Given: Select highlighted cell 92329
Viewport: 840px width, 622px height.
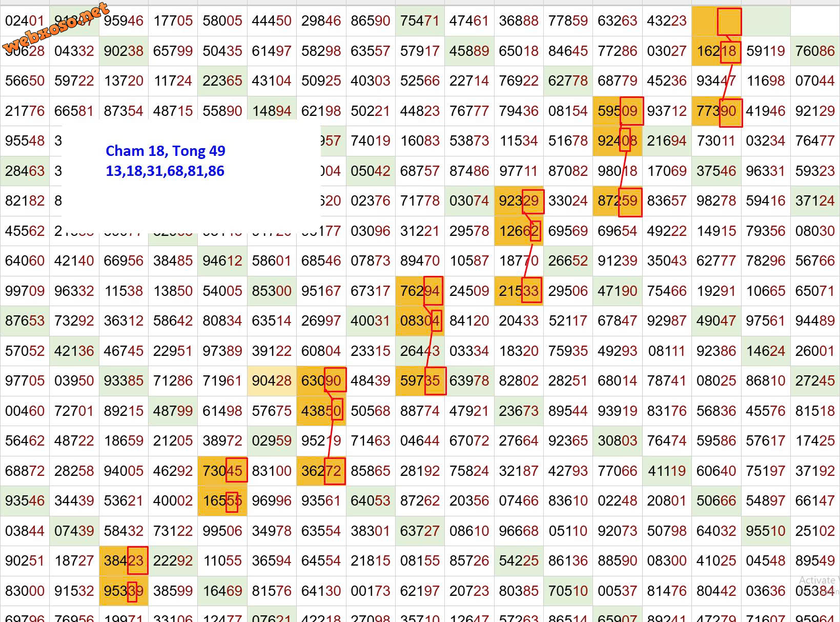Looking at the screenshot, I should (518, 201).
